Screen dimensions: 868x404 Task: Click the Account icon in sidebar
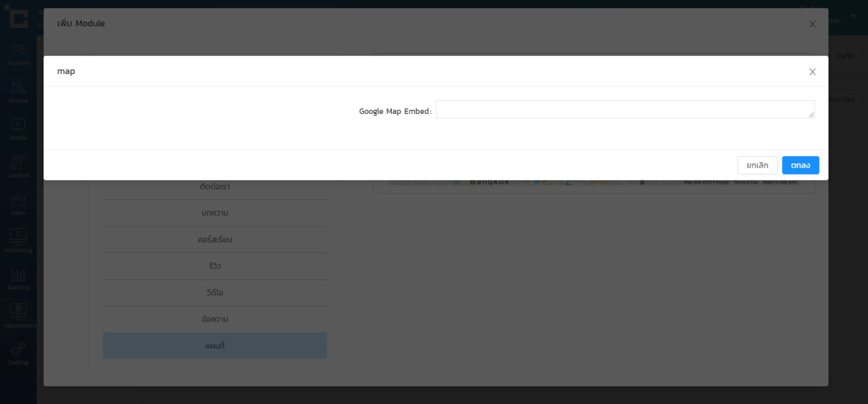[x=18, y=50]
